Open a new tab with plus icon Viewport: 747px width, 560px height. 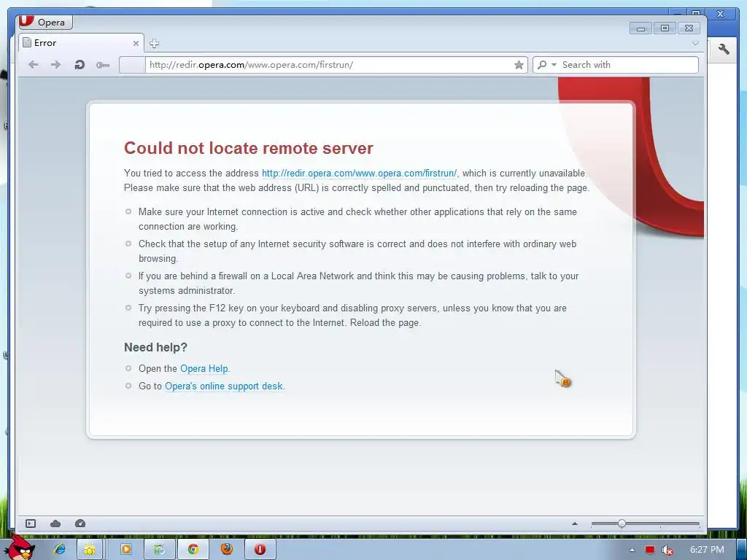pyautogui.click(x=154, y=43)
